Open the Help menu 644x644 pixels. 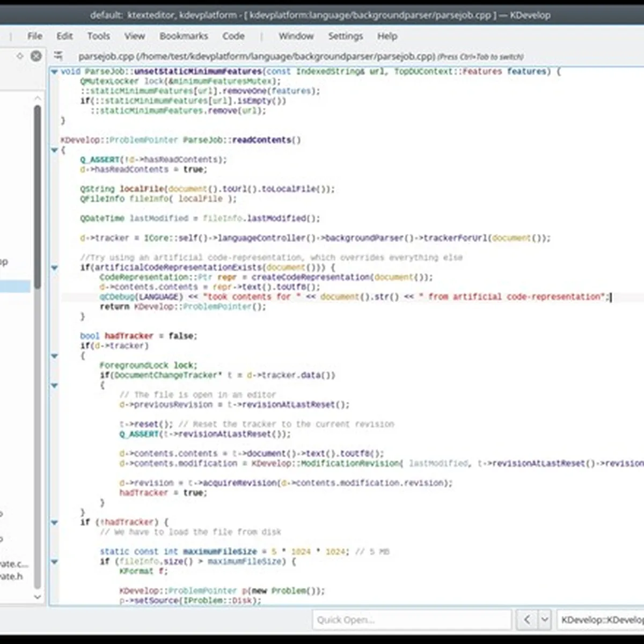(x=387, y=36)
